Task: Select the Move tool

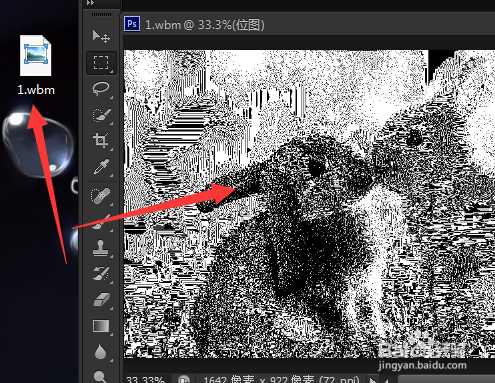Action: (x=101, y=36)
